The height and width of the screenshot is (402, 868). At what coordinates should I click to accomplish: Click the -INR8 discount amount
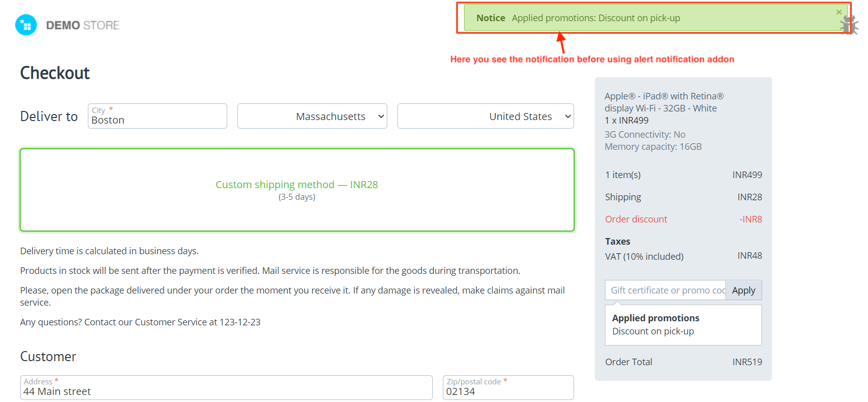[x=751, y=219]
